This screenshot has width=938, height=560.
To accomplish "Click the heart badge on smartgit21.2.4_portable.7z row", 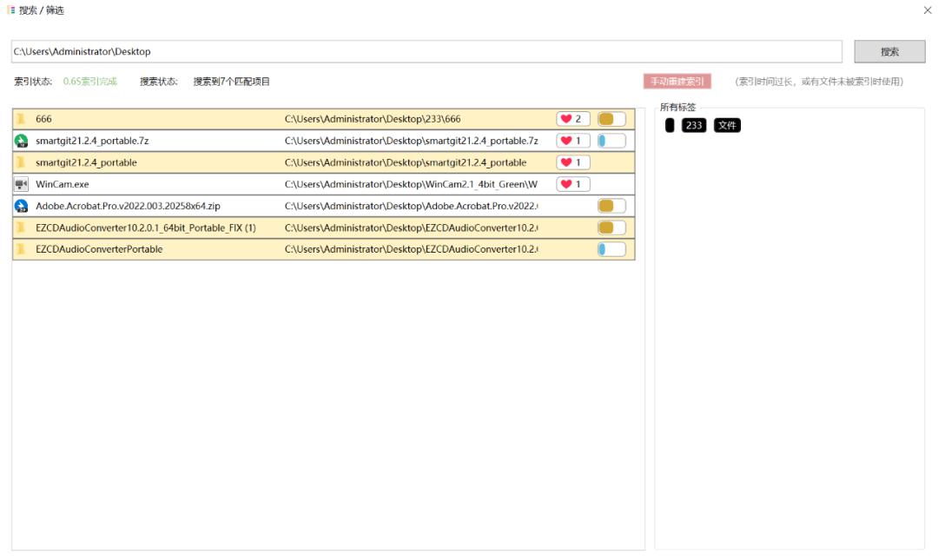I will tap(572, 141).
